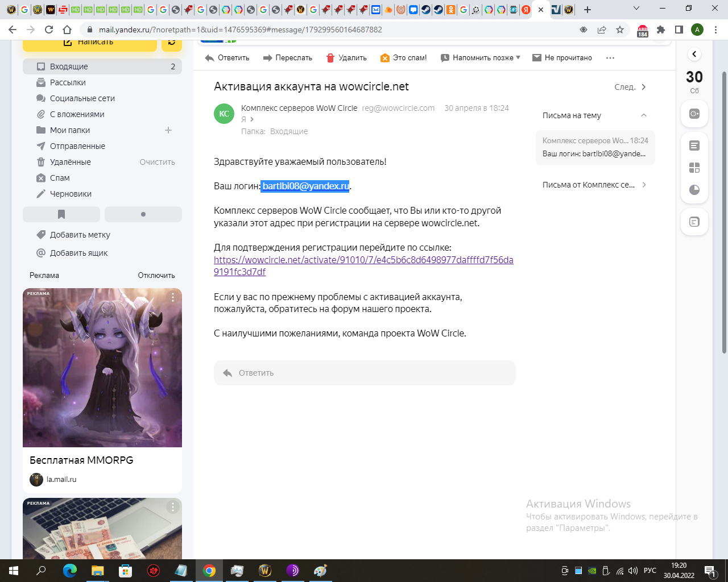The height and width of the screenshot is (582, 728).
Task: Toggle the flagged messages bookmark filter
Action: [x=61, y=214]
